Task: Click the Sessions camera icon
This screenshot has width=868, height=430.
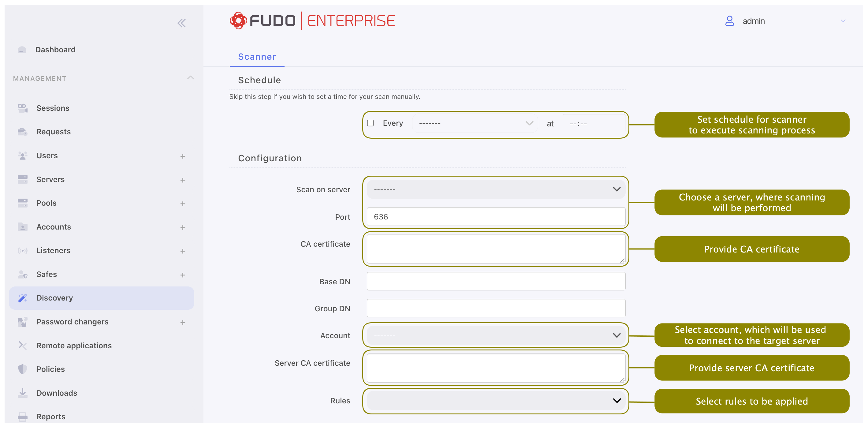Action: 23,108
